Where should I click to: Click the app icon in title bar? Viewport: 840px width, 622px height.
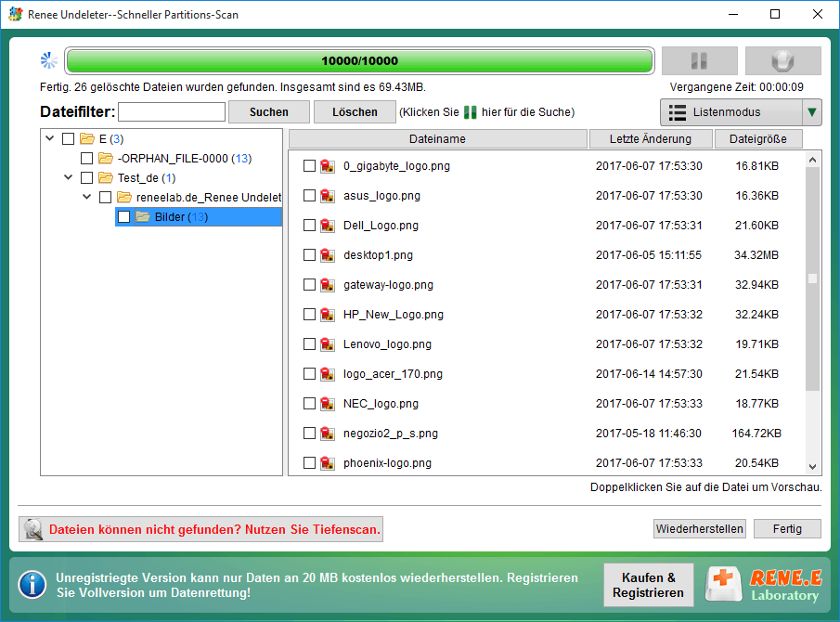click(x=16, y=14)
